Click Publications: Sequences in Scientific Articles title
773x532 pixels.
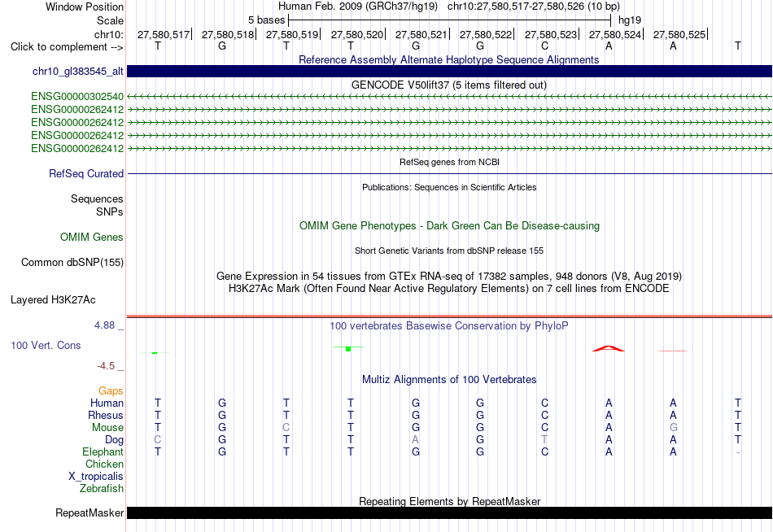click(x=449, y=187)
